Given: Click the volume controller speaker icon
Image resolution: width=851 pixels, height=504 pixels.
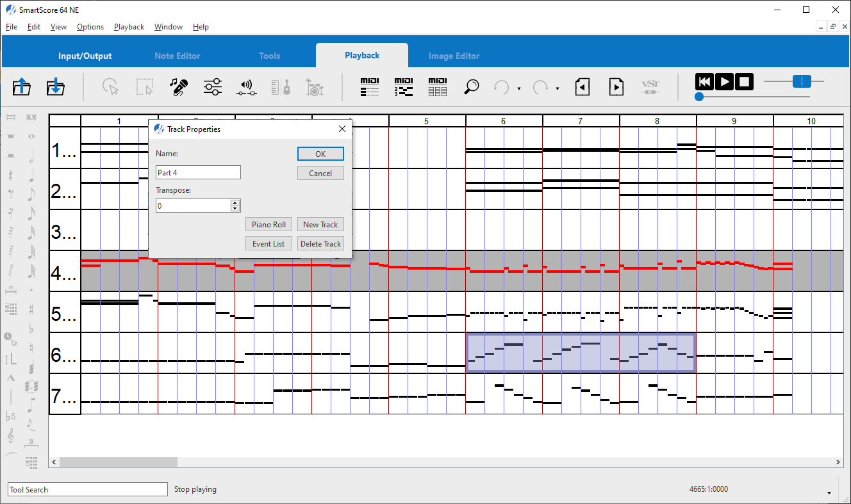Looking at the screenshot, I should click(x=247, y=86).
